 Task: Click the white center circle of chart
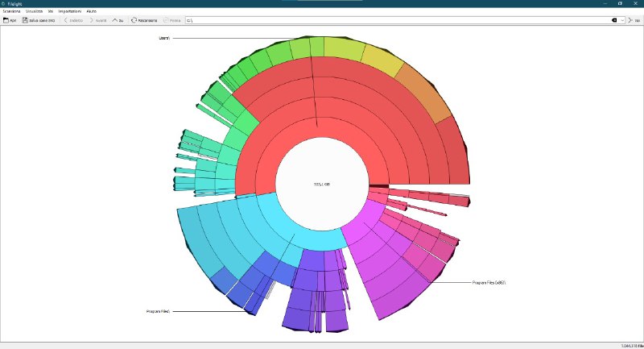(321, 185)
